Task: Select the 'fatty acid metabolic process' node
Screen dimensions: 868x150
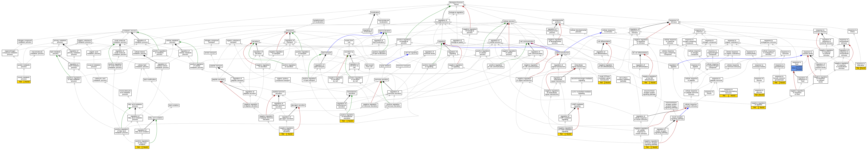Action: [135, 105]
